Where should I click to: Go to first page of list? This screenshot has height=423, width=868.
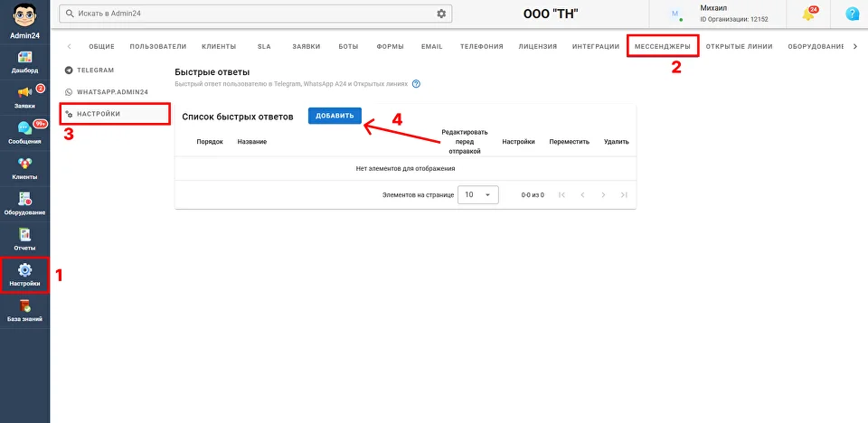tap(561, 195)
